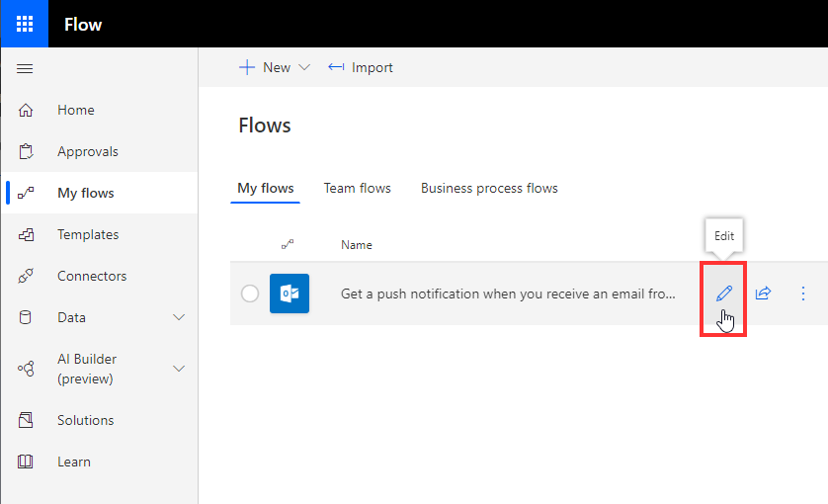
Task: Click the Data cylinder icon
Action: [x=25, y=317]
